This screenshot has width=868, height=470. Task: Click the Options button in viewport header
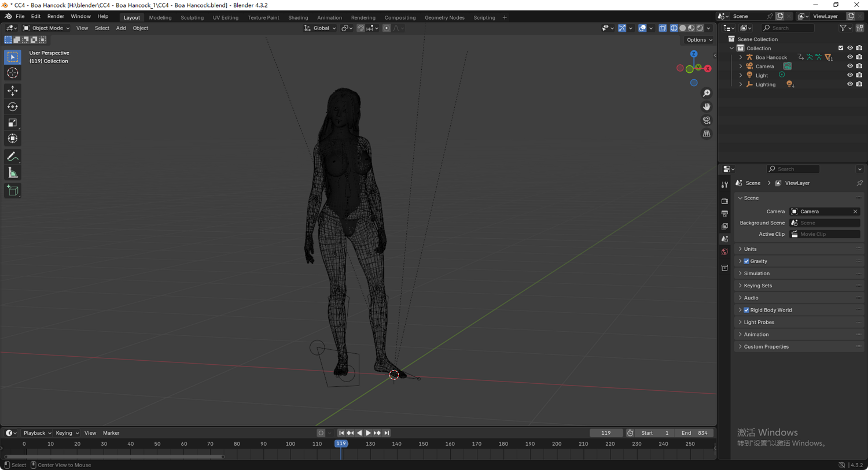click(698, 40)
